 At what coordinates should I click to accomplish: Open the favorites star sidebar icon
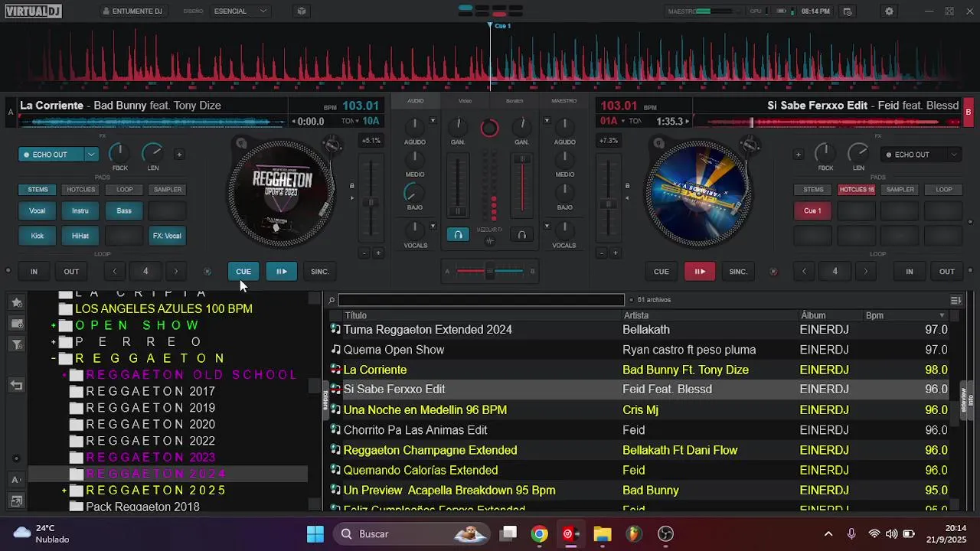17,302
